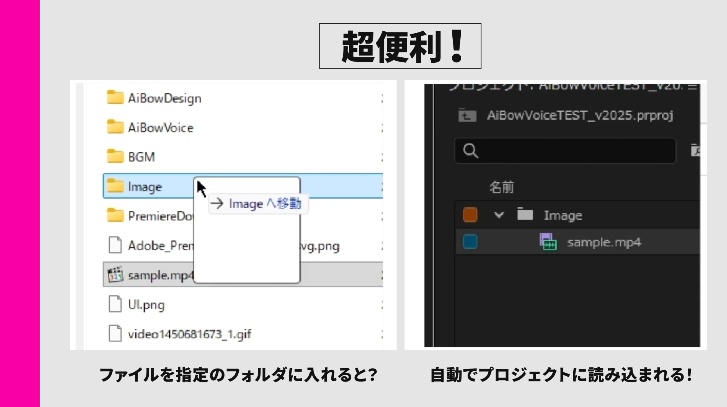
Task: Navigate up via AiBowVoiceTEST_v2025.prproj folder icon
Action: pyautogui.click(x=467, y=115)
